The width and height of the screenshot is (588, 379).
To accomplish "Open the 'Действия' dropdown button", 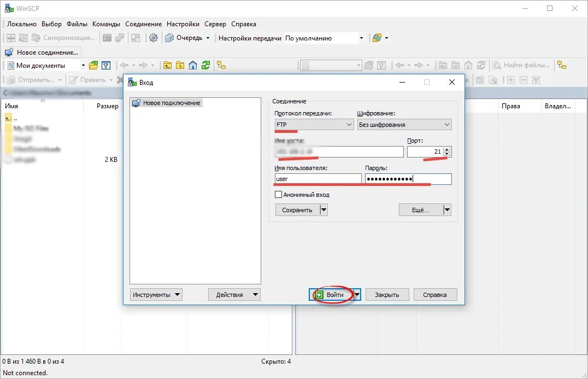I will pos(234,295).
